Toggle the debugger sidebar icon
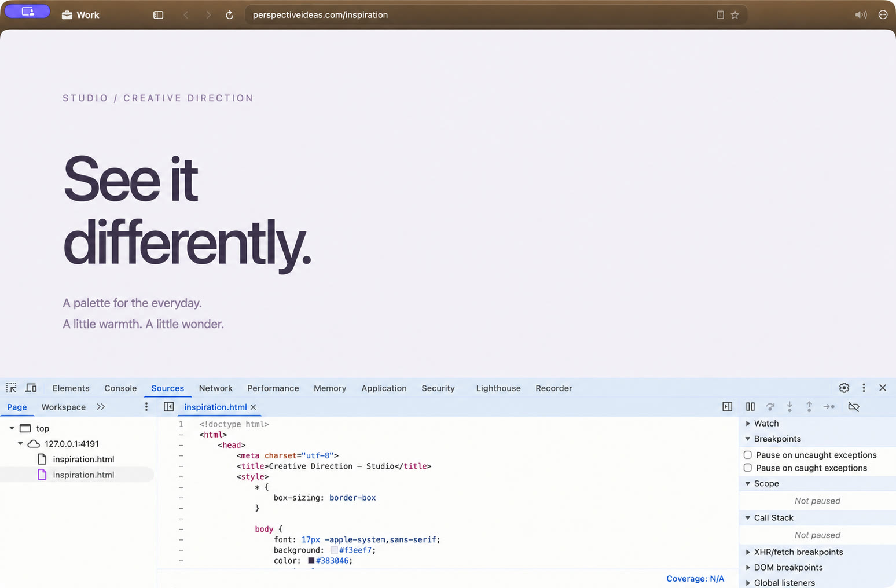The width and height of the screenshot is (896, 588). coord(728,407)
